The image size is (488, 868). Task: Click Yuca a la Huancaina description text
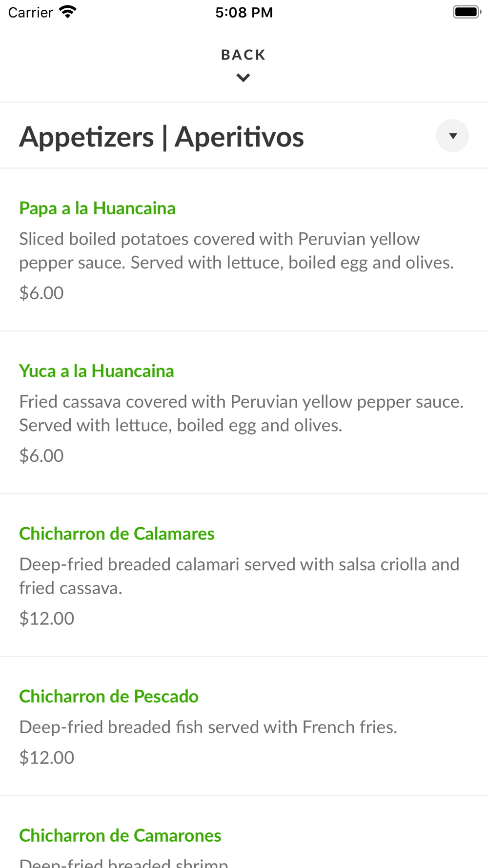coord(241,413)
